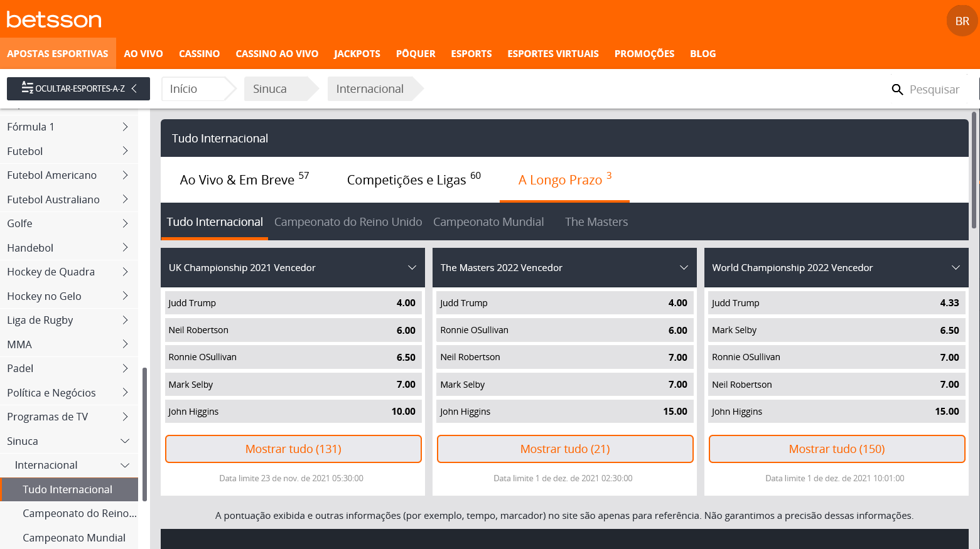
Task: Expand Liga de Rugby category
Action: [x=69, y=320]
